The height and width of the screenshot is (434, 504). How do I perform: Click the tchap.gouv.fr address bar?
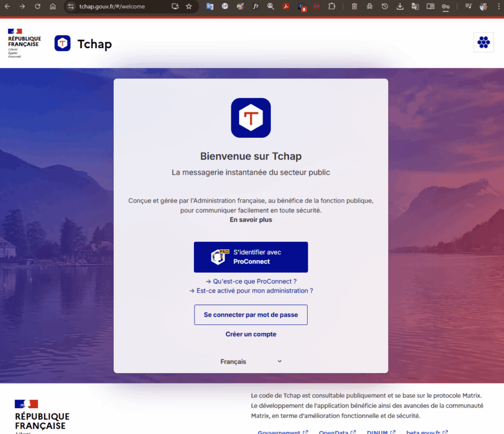click(x=112, y=6)
